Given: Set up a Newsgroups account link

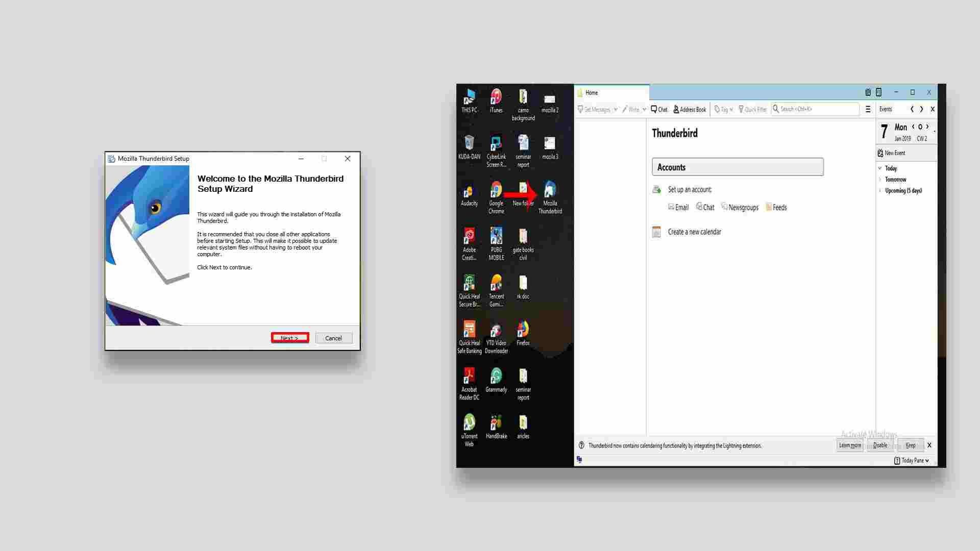Looking at the screenshot, I should 740,207.
